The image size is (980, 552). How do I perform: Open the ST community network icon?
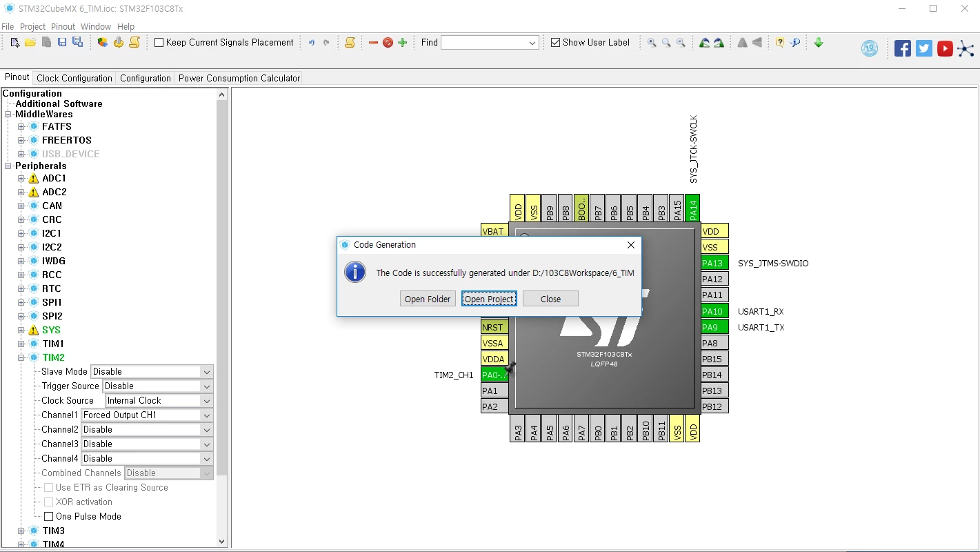(966, 48)
